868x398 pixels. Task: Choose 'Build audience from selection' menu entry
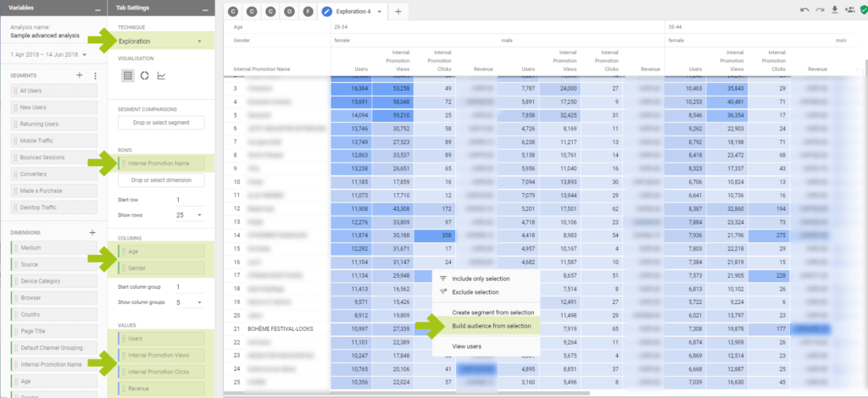point(491,325)
